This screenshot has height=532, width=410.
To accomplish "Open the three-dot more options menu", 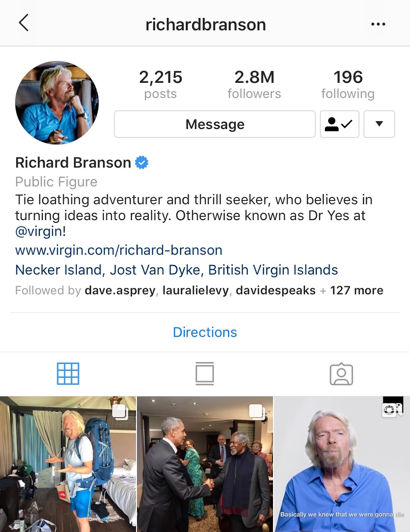I will coord(378,24).
